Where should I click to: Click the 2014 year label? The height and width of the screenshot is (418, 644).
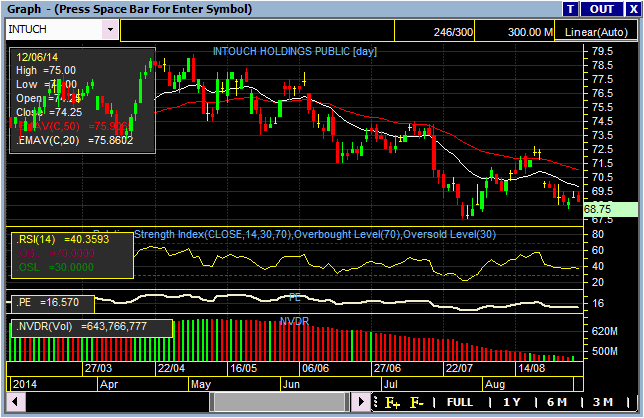click(25, 385)
